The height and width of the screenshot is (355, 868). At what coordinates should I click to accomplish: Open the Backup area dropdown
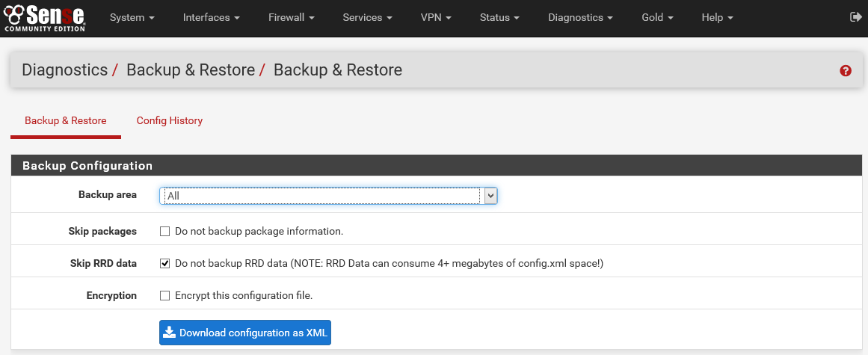tap(328, 195)
